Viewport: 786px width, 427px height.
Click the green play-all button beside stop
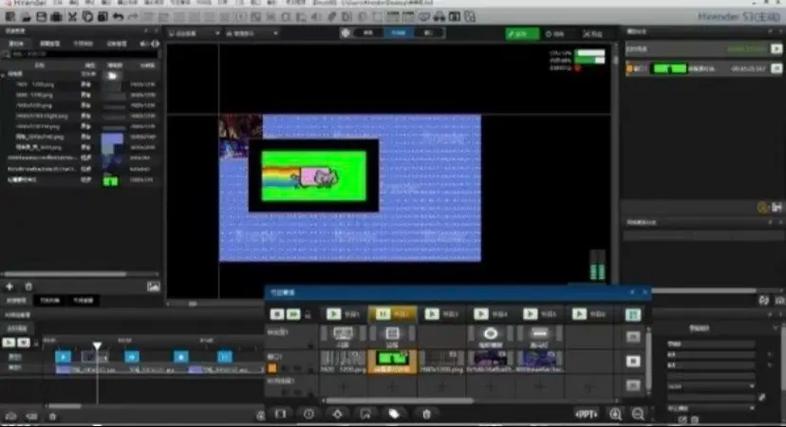(x=293, y=314)
